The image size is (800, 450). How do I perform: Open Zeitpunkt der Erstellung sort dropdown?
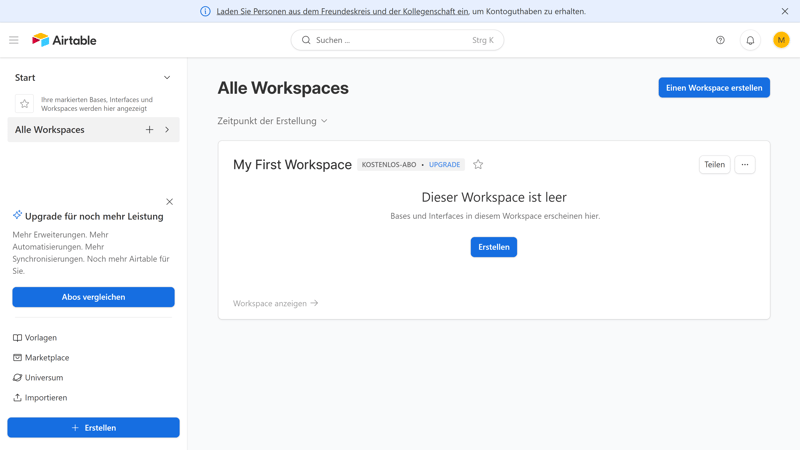point(272,121)
